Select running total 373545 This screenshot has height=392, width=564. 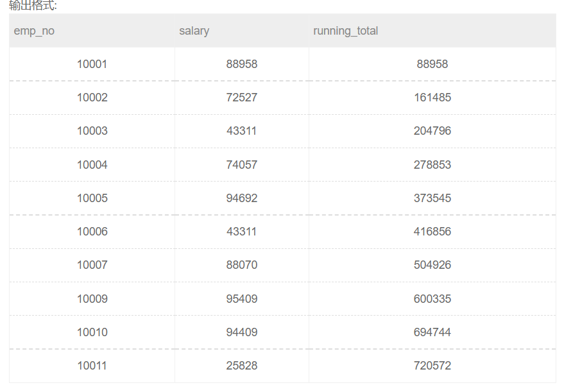pos(432,198)
